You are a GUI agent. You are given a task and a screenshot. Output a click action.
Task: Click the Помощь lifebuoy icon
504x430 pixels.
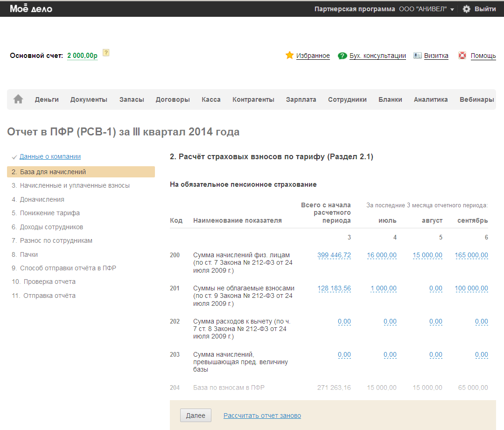coord(462,56)
